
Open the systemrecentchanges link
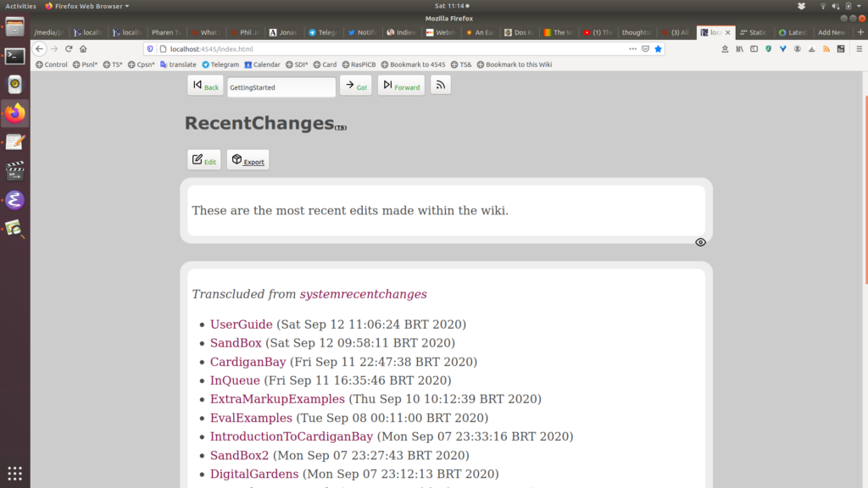tap(363, 294)
